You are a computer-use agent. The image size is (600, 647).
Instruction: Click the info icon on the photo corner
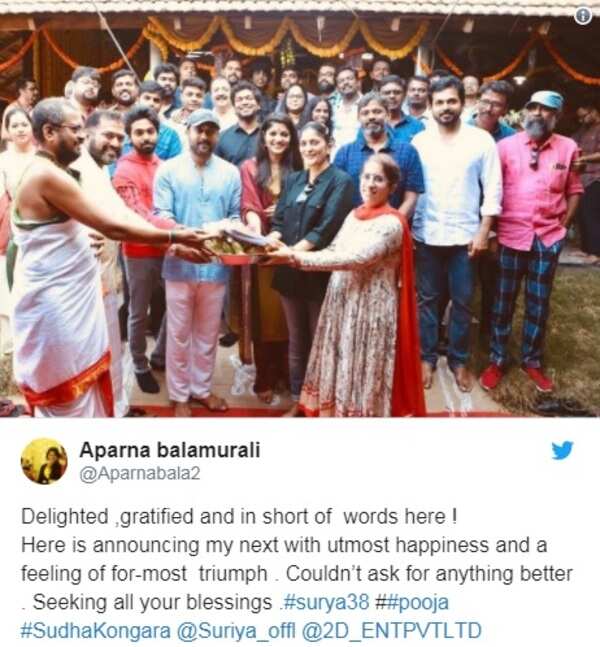583,16
